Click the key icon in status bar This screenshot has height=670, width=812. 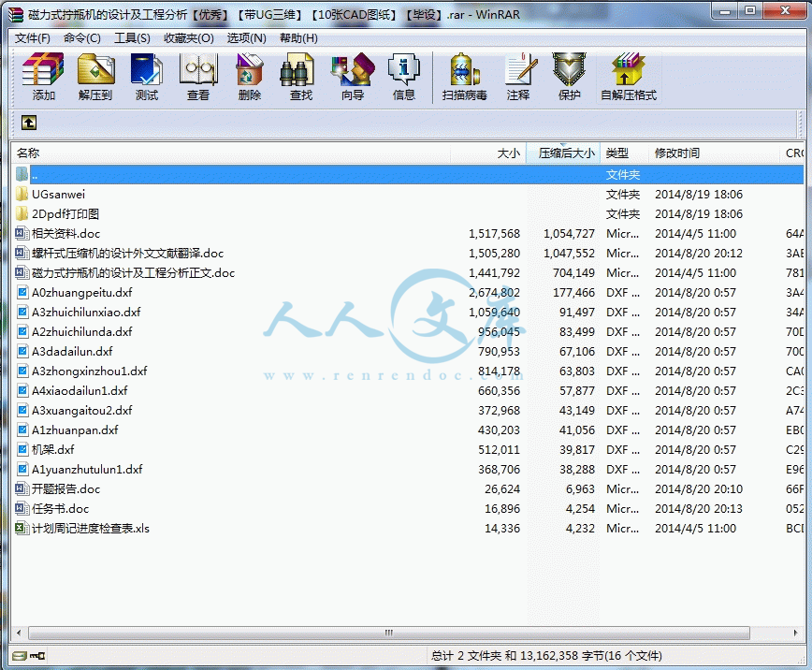(37, 656)
